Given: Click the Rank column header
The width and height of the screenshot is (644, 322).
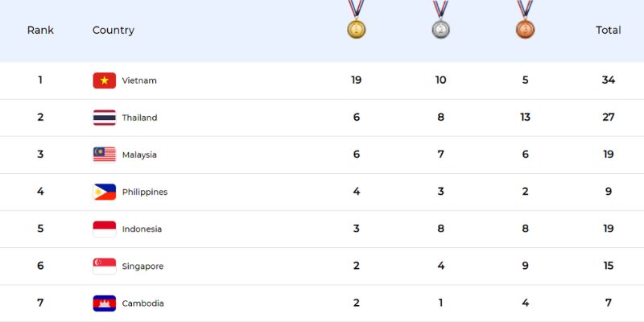Looking at the screenshot, I should click(40, 31).
